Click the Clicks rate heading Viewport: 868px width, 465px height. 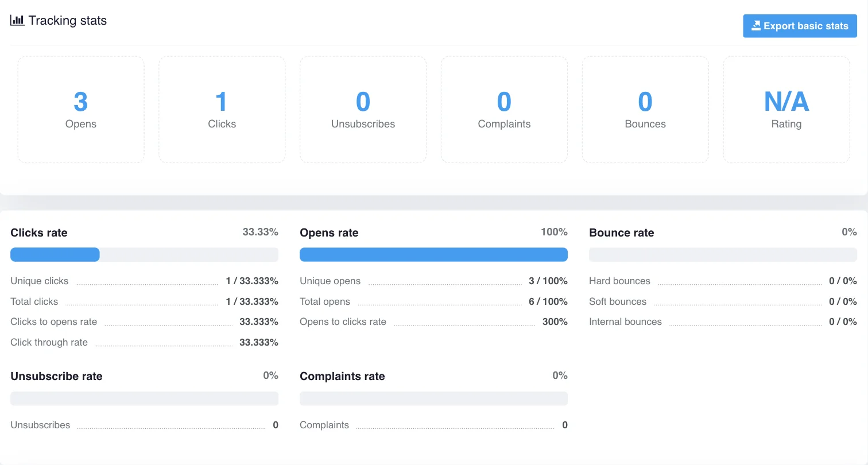(39, 232)
